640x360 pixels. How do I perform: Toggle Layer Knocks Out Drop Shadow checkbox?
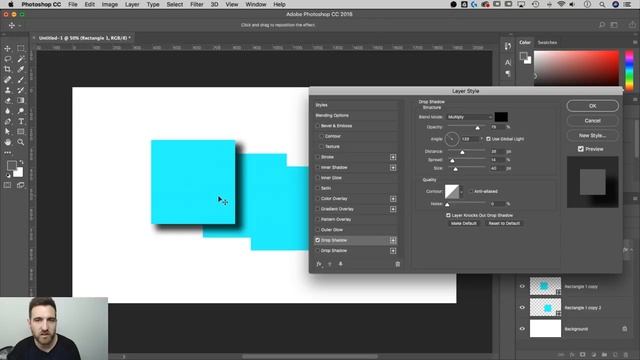pyautogui.click(x=448, y=215)
